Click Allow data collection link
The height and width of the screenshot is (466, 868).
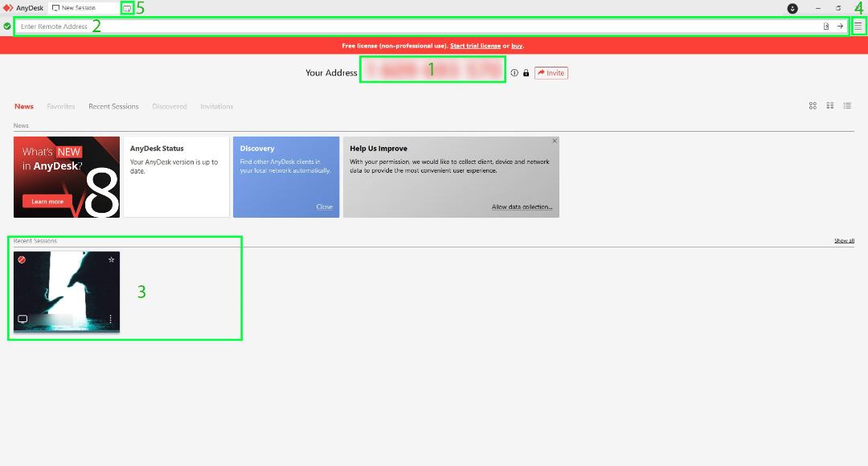click(522, 207)
